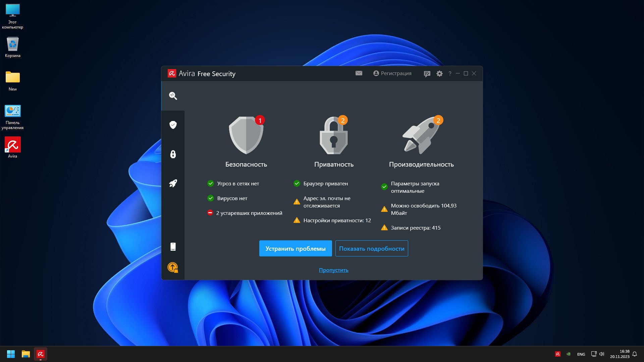Image resolution: width=644 pixels, height=362 pixels.
Task: Open the mobile devices sidebar icon
Action: click(x=173, y=247)
